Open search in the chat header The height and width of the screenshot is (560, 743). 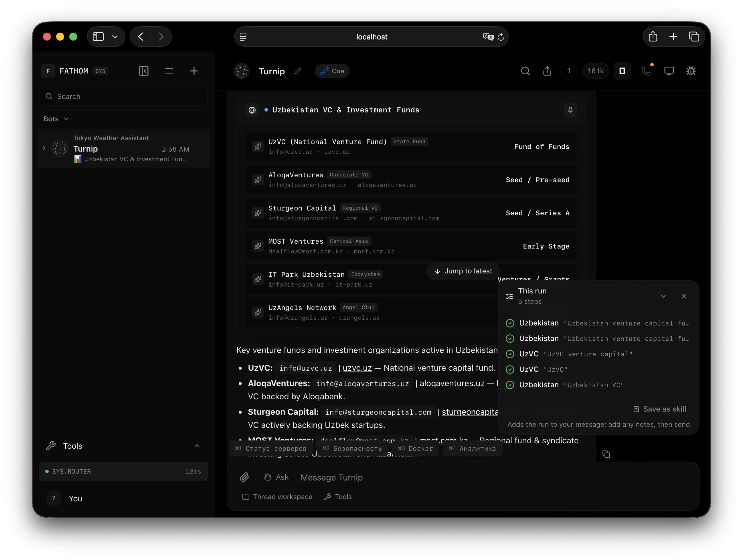click(x=525, y=71)
